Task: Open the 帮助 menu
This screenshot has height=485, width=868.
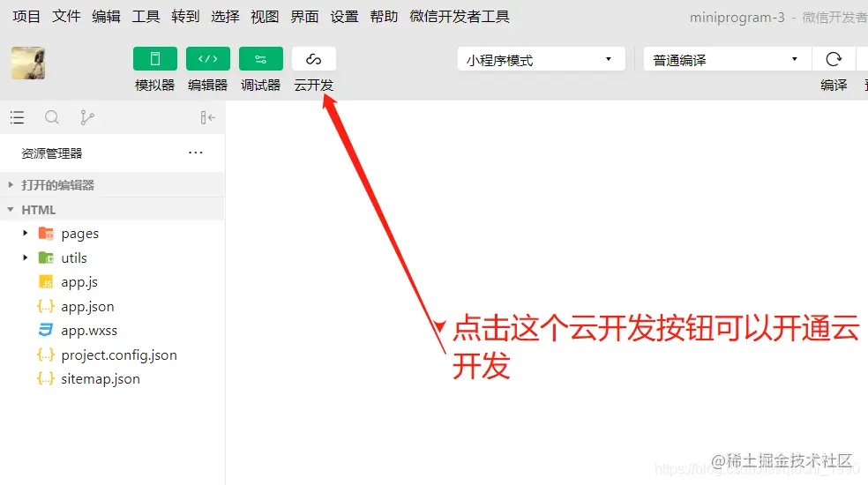Action: (385, 17)
